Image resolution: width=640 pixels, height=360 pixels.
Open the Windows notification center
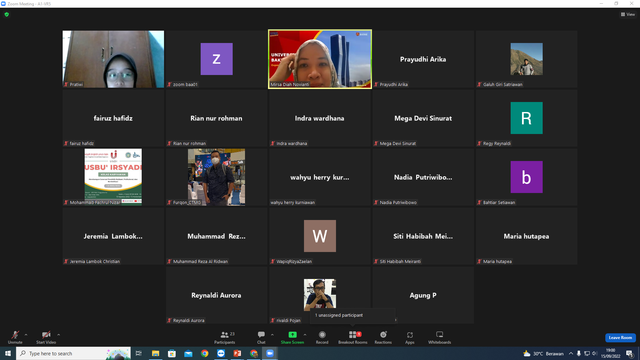(x=629, y=353)
